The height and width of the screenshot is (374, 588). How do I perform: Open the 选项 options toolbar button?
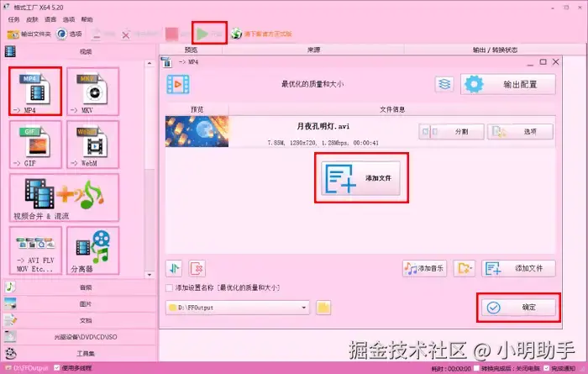[69, 34]
